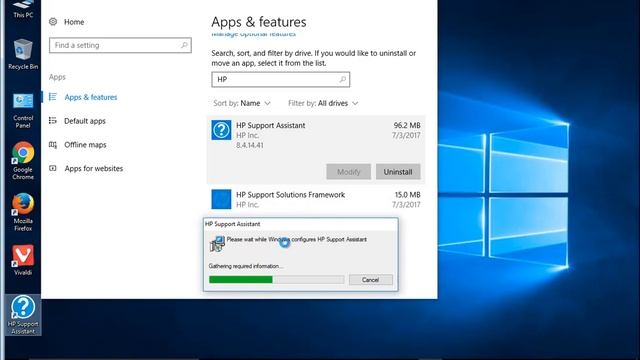
Task: Open Control Panel desktop shortcut
Action: [23, 110]
